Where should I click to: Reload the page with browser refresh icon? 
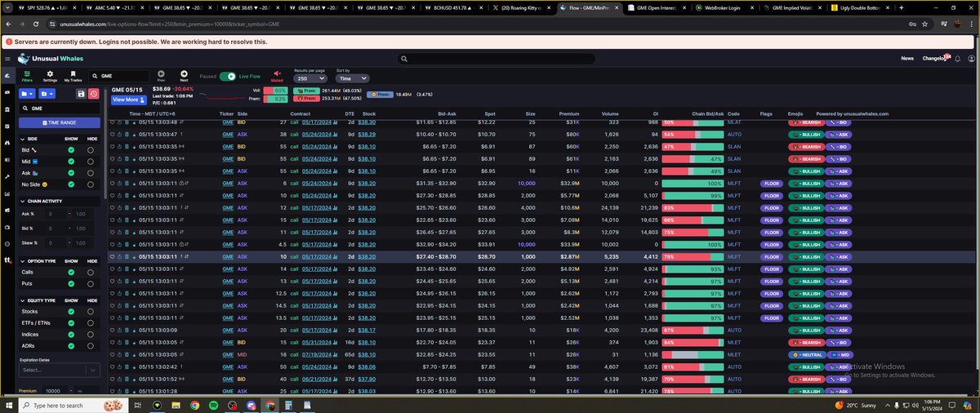coord(37,24)
